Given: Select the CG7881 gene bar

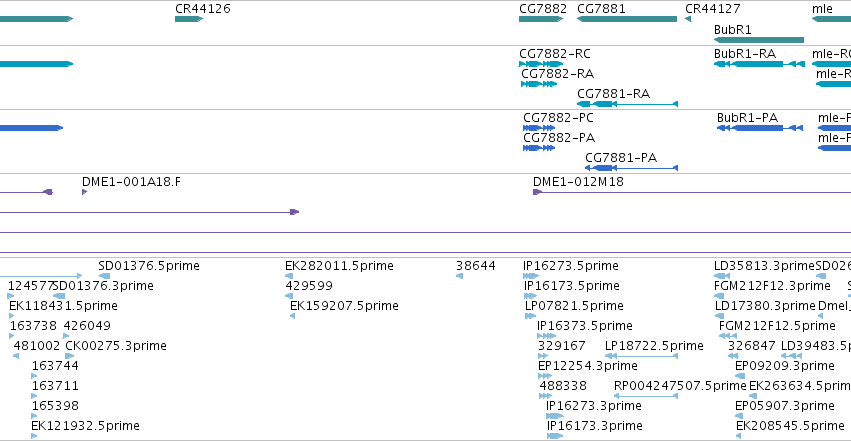Looking at the screenshot, I should [x=627, y=19].
